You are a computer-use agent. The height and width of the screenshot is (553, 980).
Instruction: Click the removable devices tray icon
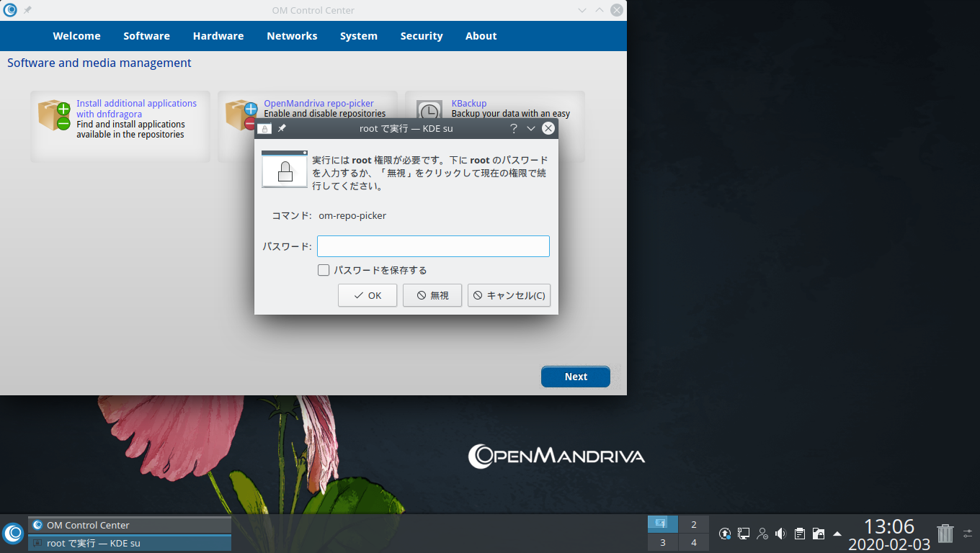point(819,534)
